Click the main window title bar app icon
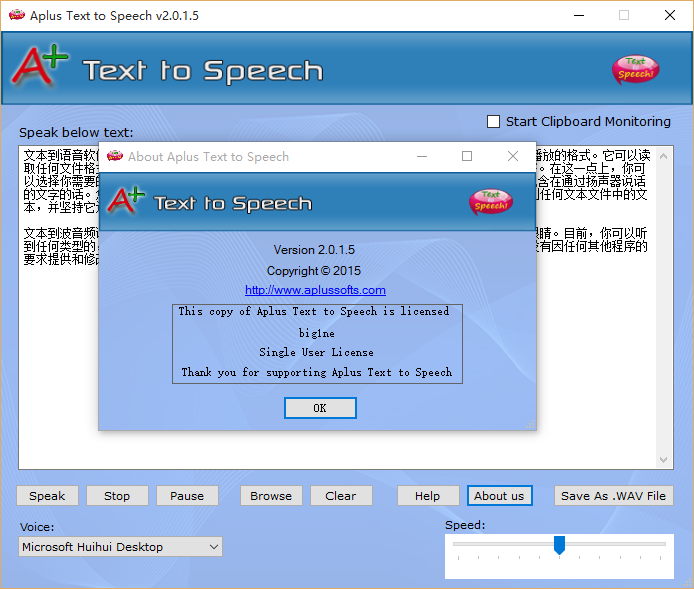Viewport: 694px width, 589px height. [x=15, y=15]
